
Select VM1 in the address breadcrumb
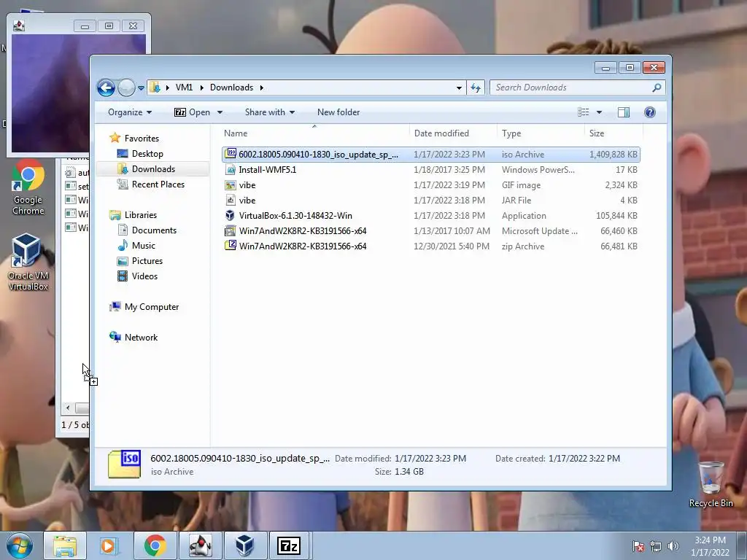[x=184, y=87]
